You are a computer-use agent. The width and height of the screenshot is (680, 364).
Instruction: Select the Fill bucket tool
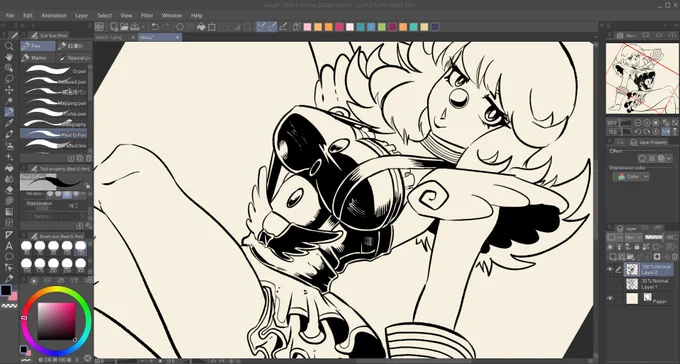pyautogui.click(x=9, y=167)
